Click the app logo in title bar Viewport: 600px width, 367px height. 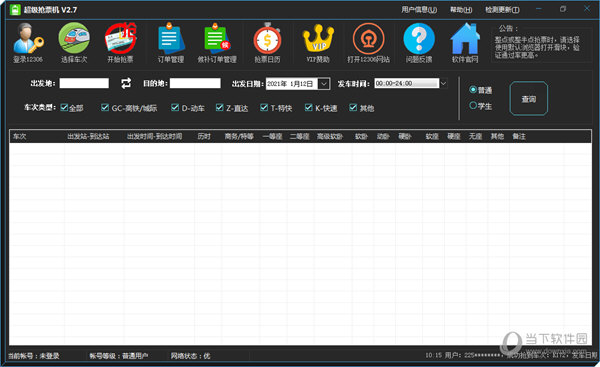[15, 10]
